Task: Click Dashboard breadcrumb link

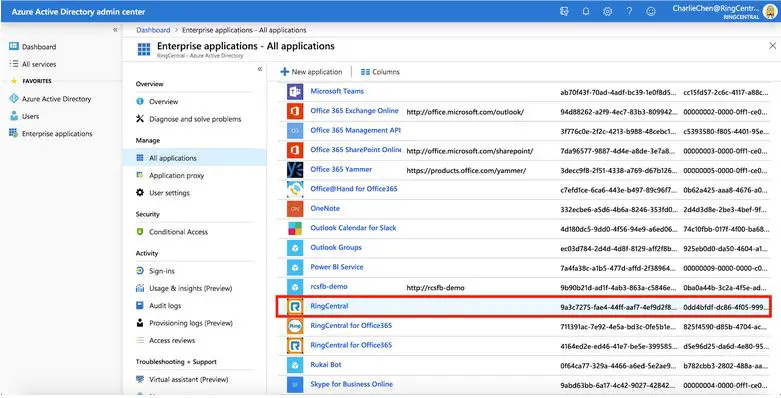Action: click(x=153, y=30)
